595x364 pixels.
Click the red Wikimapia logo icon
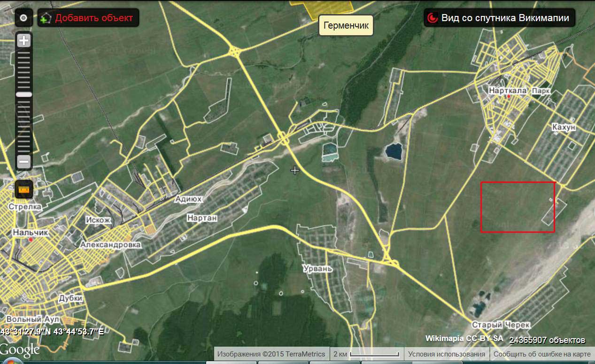click(x=432, y=18)
